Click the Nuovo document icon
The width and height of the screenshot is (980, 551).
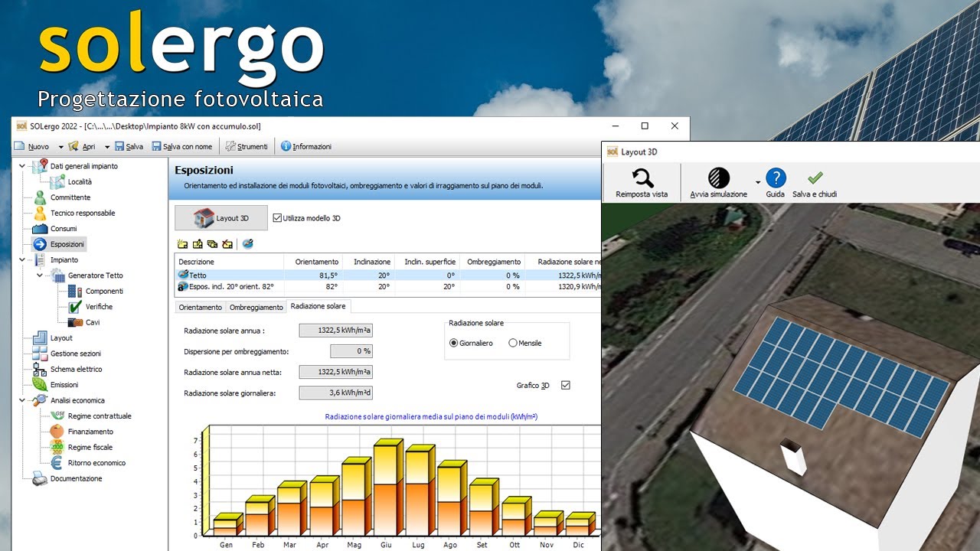pos(20,146)
